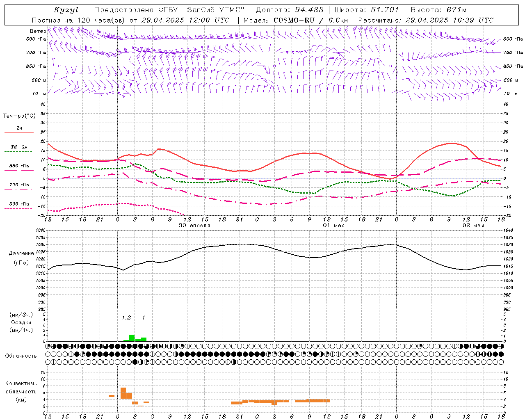Click the (мм/1ч.) precipitation unit label
This screenshot has width=525, height=420.
pos(21,330)
